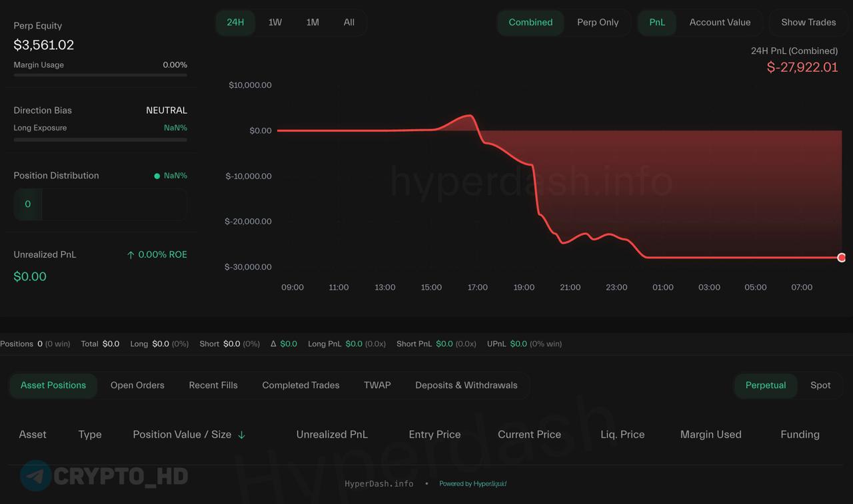Click the UPnL $0.0 (0% win) stat
The image size is (853, 504).
point(524,344)
